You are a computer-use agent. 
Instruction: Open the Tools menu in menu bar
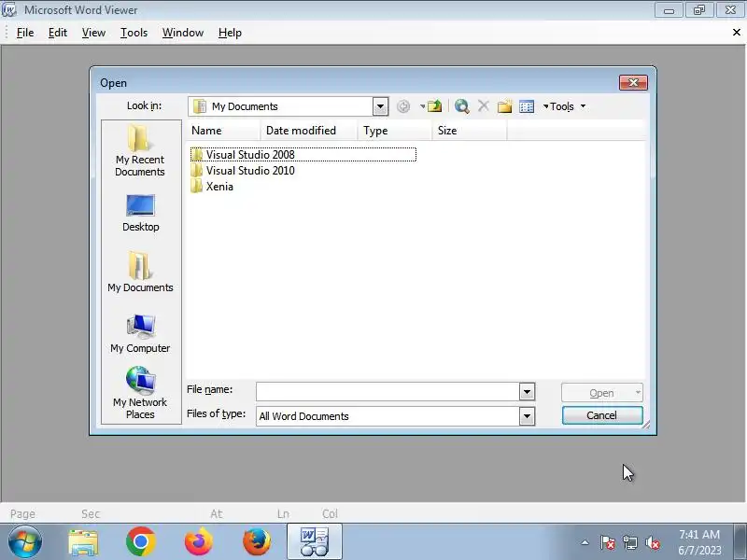click(134, 33)
